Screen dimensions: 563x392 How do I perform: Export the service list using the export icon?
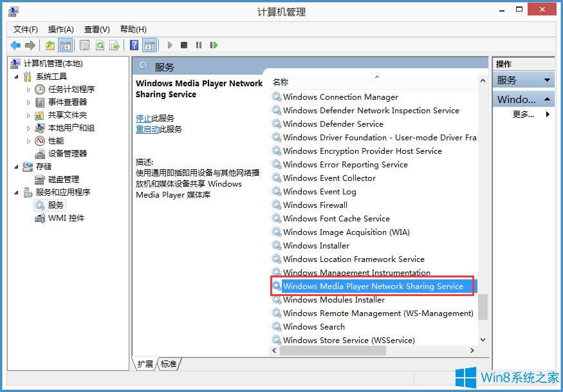tap(114, 45)
